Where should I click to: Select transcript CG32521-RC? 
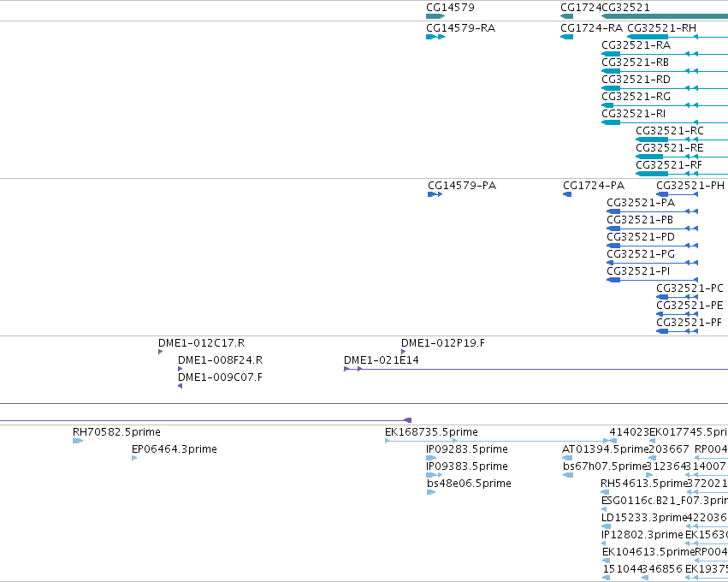[670, 131]
